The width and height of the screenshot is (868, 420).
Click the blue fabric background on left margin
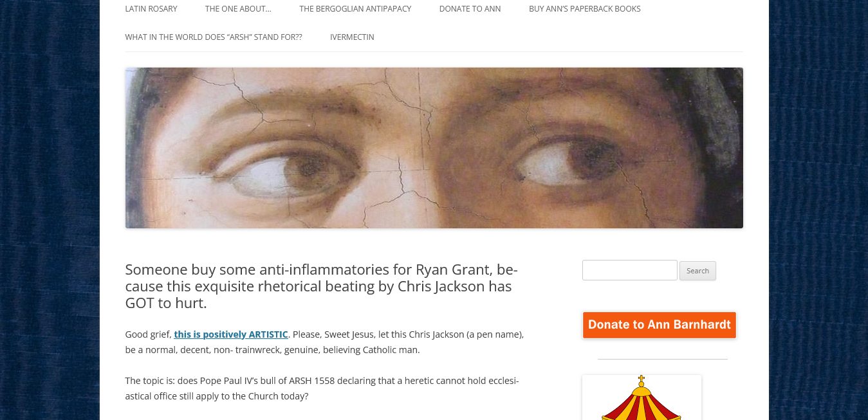coord(50,210)
